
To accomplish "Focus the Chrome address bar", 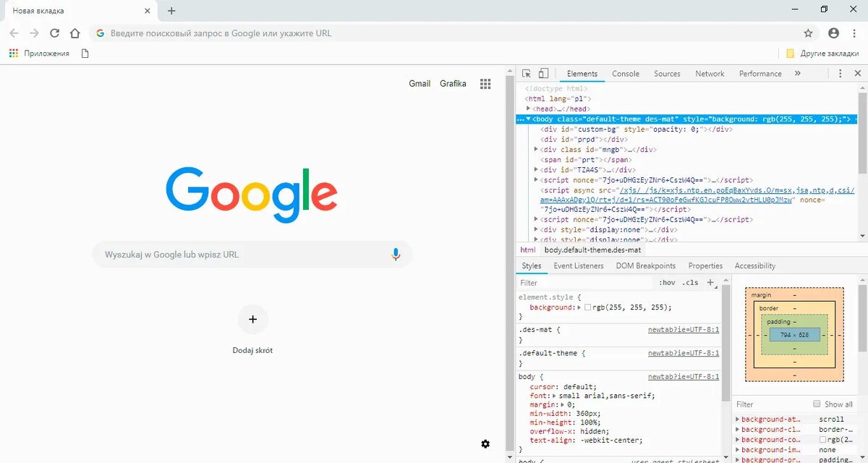I will [x=454, y=33].
